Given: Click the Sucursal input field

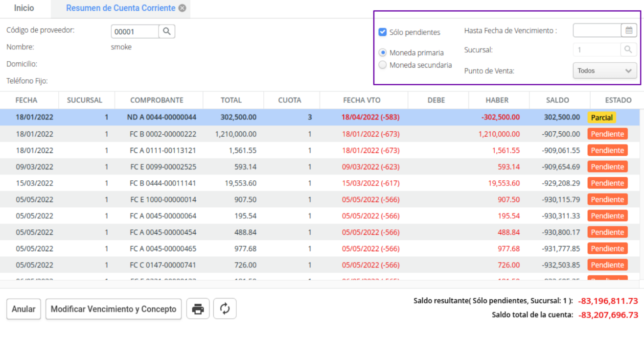Looking at the screenshot, I should 597,49.
